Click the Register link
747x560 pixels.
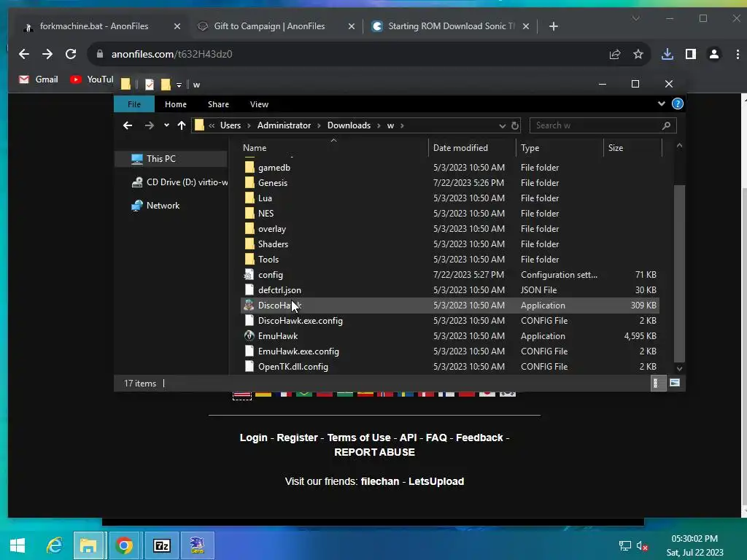[298, 437]
